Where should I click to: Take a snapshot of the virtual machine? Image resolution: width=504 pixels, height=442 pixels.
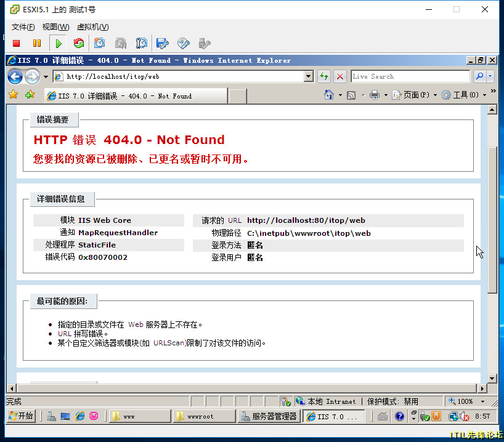pos(99,43)
